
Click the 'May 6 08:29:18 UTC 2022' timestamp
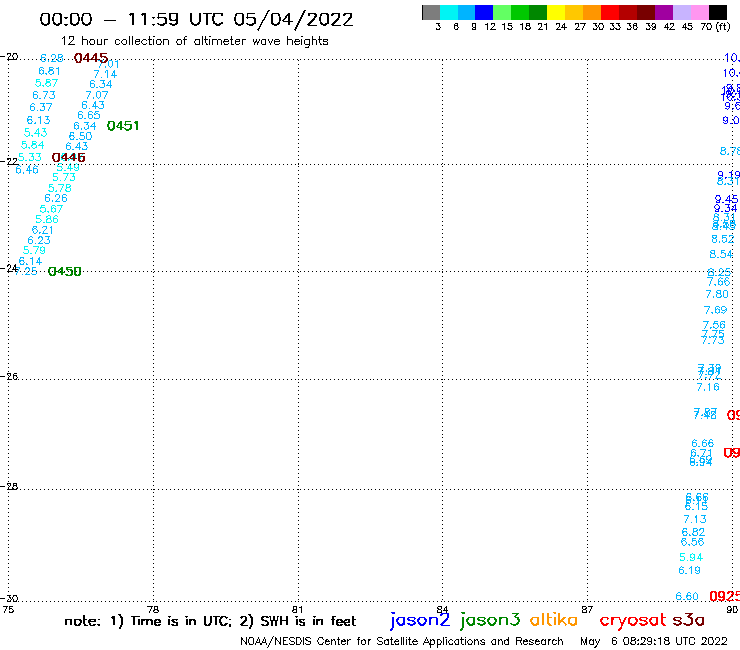(654, 641)
